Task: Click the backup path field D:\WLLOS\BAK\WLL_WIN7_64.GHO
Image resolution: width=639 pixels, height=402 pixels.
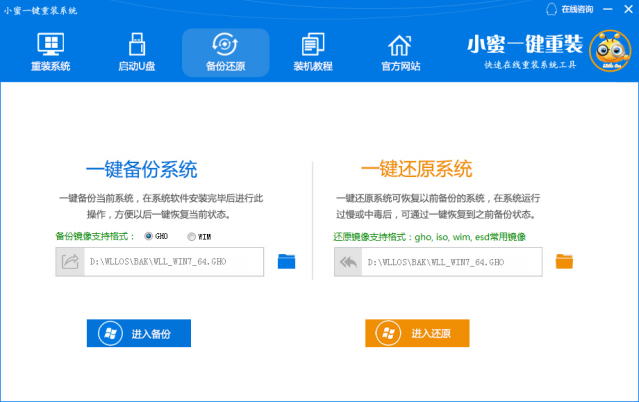Action: coord(174,262)
